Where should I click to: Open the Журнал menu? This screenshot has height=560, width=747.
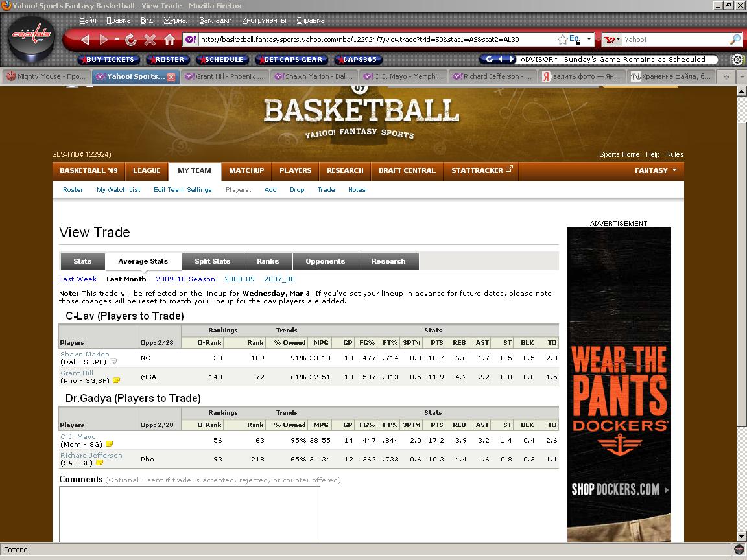coord(176,21)
